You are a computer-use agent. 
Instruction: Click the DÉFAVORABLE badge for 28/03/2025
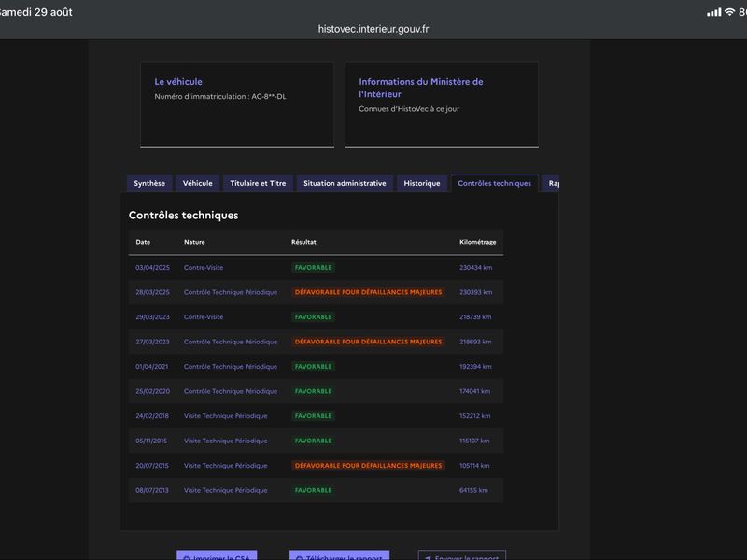pos(368,292)
